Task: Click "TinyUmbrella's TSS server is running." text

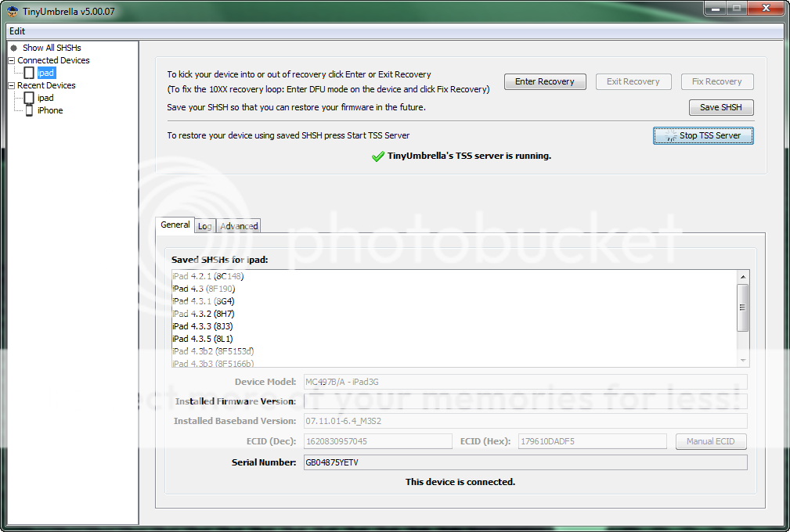Action: (469, 156)
